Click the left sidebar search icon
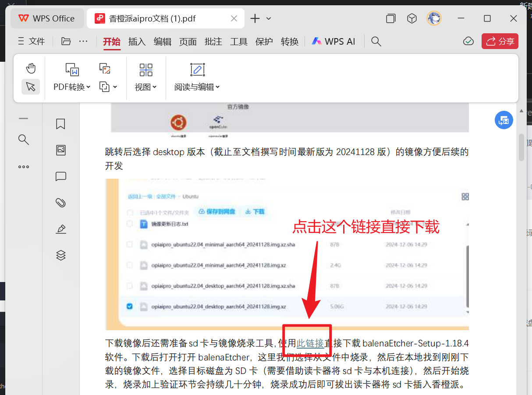Image resolution: width=532 pixels, height=395 pixels. pyautogui.click(x=24, y=140)
